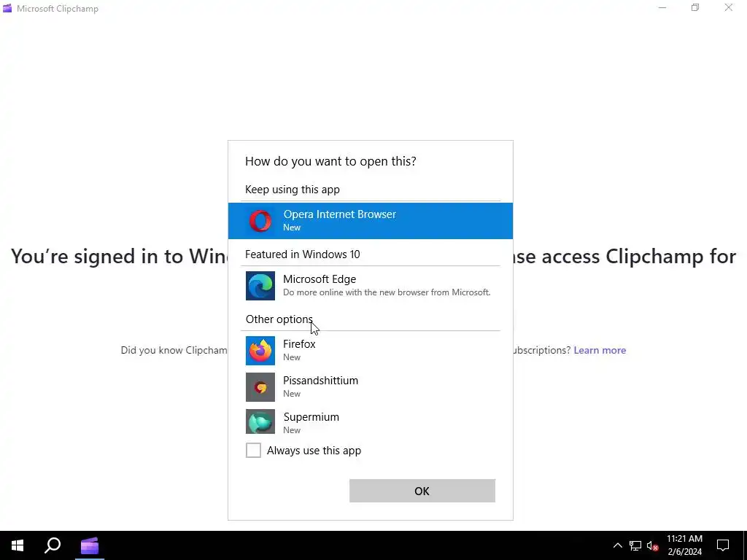The width and height of the screenshot is (747, 560).
Task: Restore down the Clipchamp window
Action: (695, 7)
